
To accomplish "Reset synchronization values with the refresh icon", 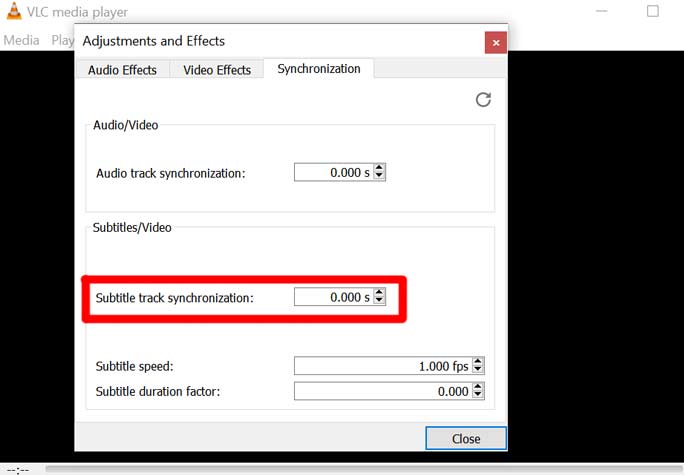I will coord(483,99).
